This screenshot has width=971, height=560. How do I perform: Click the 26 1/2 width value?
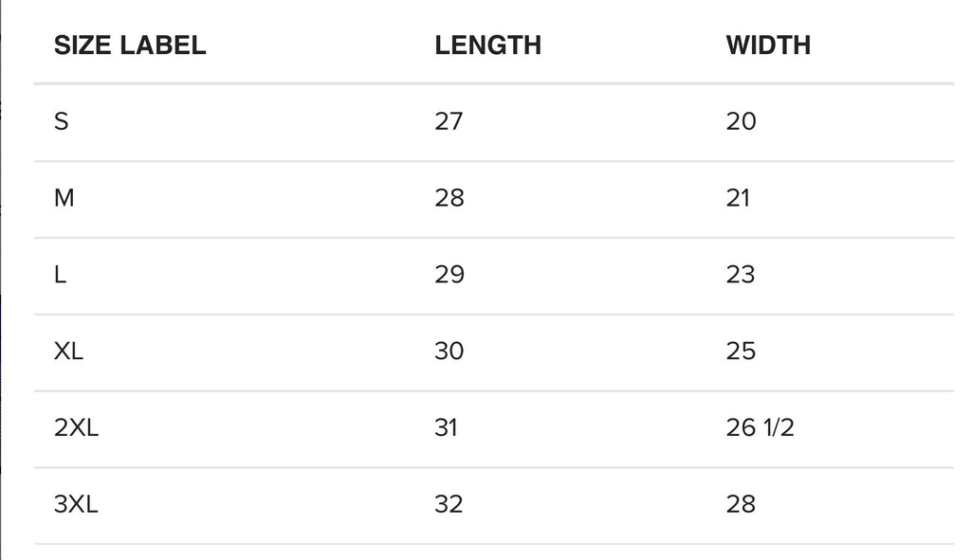point(760,428)
